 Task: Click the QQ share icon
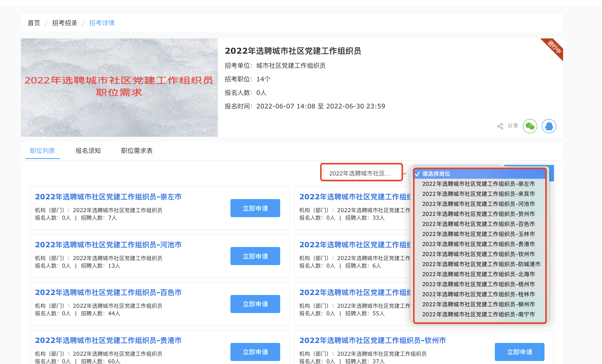[549, 126]
